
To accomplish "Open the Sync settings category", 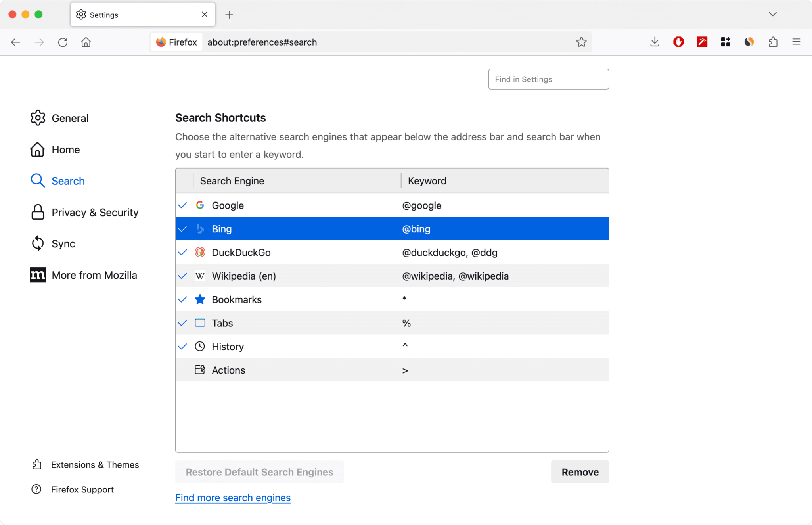I will coord(53,244).
